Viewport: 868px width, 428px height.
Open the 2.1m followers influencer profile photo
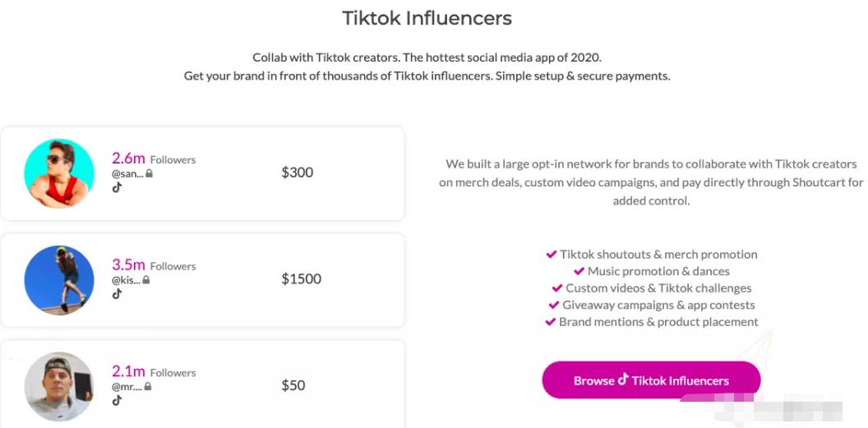[59, 386]
